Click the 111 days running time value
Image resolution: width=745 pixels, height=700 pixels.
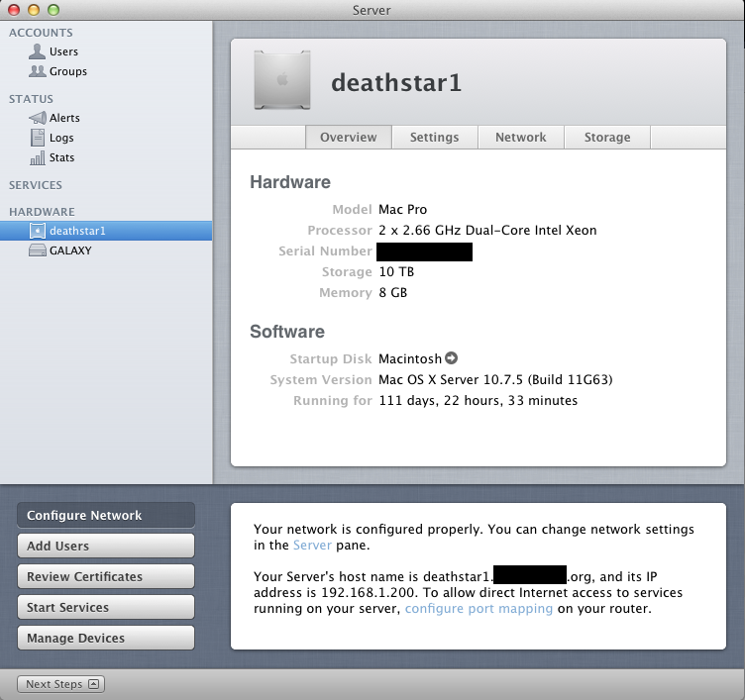pyautogui.click(x=478, y=400)
